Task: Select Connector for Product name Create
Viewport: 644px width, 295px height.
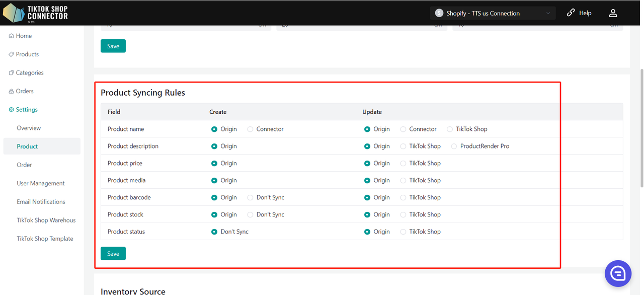Action: pos(250,129)
